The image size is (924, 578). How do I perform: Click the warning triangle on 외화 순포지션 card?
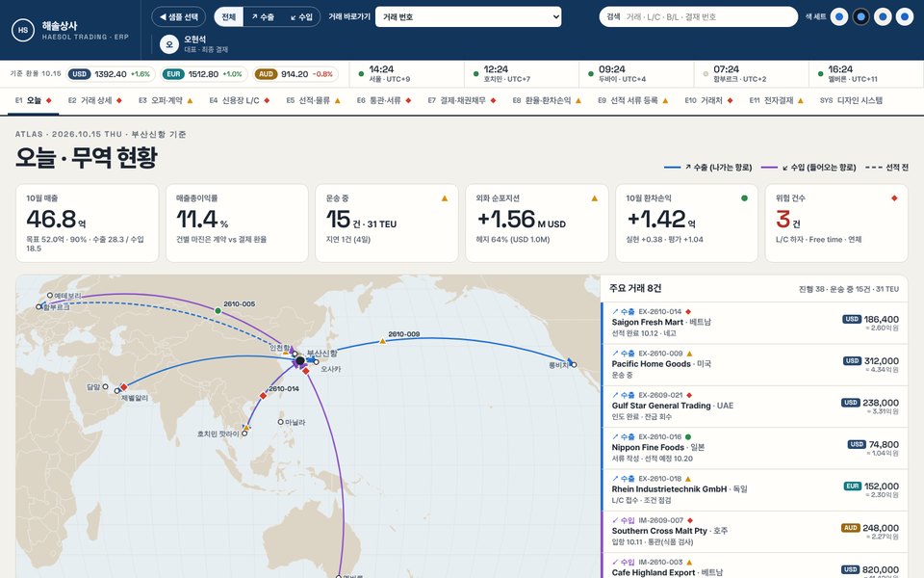tap(594, 198)
